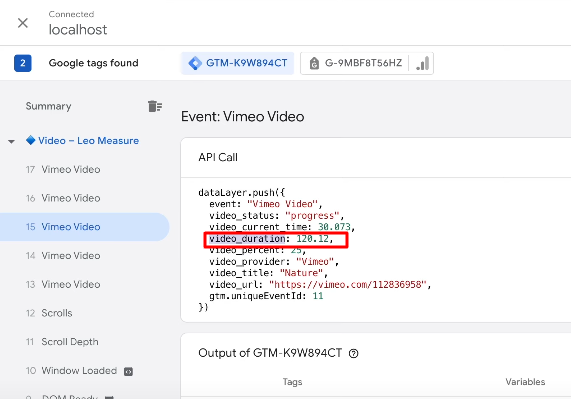Click the Event: Vimeo Video heading
571x399 pixels.
tap(243, 116)
